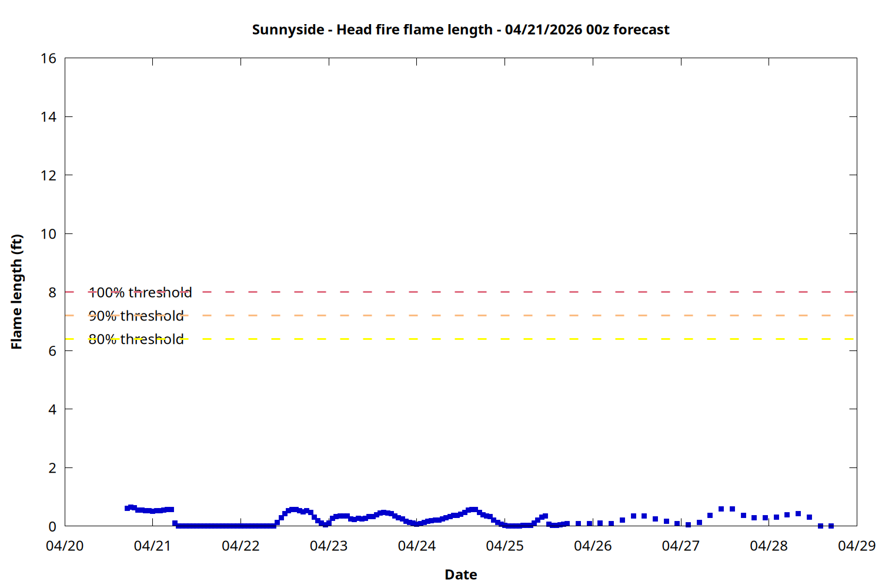Click the y-axis value 8

[52, 292]
